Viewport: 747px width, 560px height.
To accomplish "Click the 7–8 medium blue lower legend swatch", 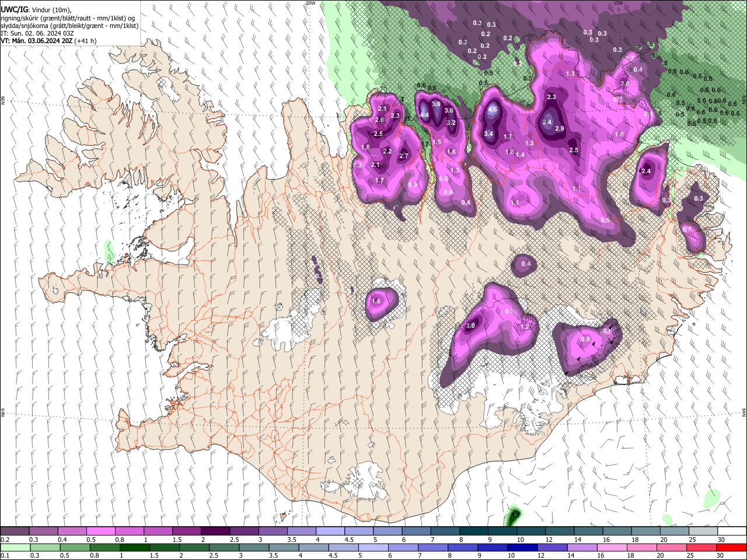I will click(x=433, y=547).
